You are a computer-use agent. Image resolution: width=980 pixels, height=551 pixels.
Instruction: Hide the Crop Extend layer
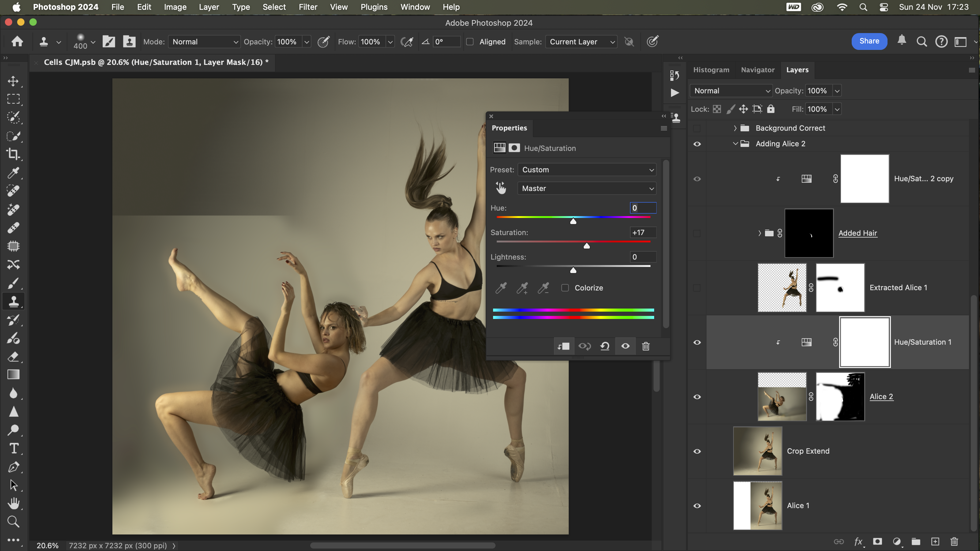[x=697, y=451]
